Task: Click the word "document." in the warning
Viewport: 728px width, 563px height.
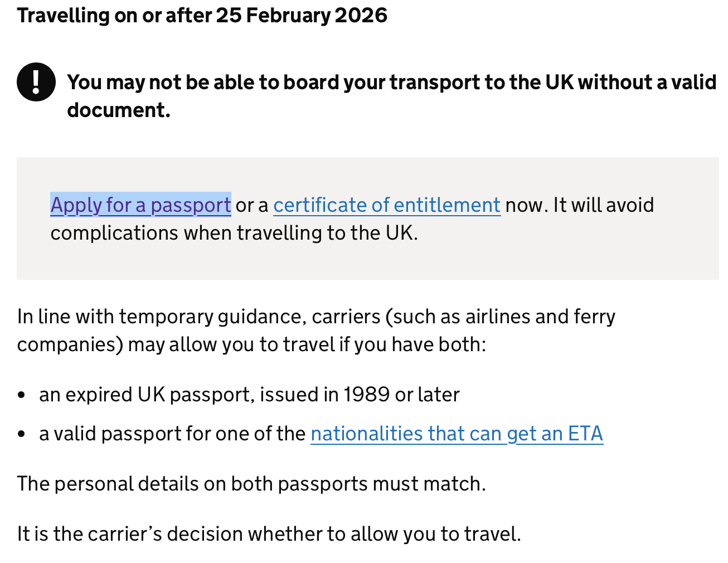Action: [118, 110]
